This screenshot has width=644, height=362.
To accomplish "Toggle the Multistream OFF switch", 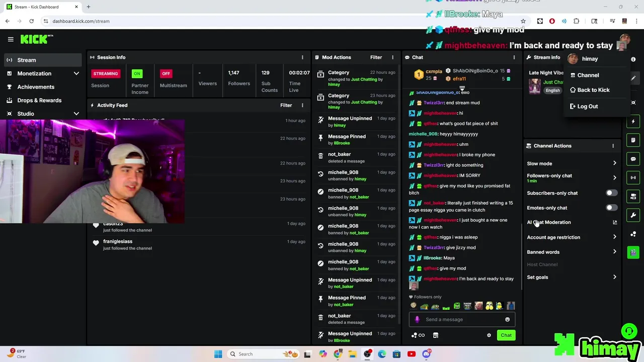I will point(166,73).
